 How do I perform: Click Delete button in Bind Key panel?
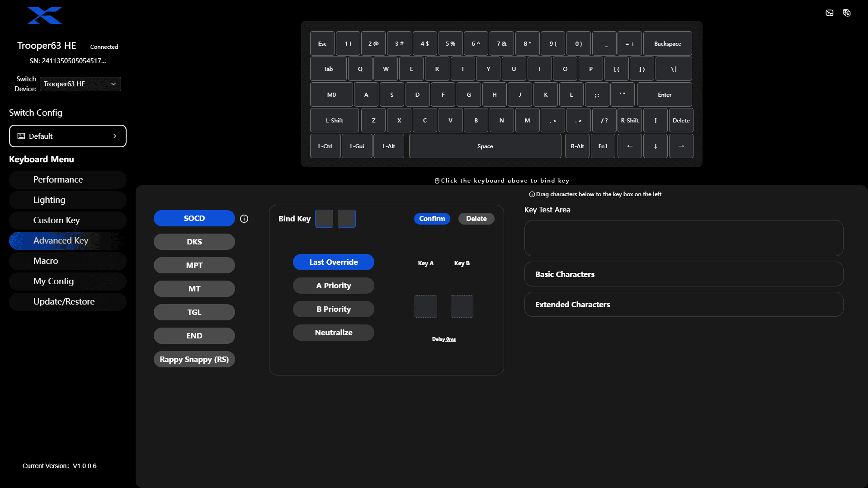[476, 219]
